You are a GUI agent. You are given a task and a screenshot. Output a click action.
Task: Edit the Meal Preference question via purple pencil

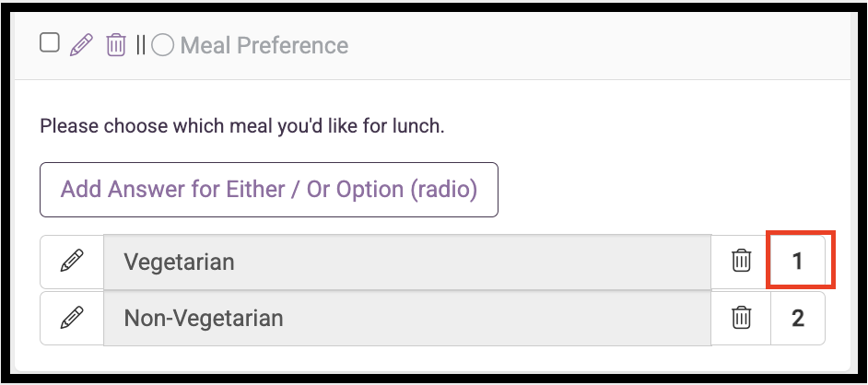point(81,44)
